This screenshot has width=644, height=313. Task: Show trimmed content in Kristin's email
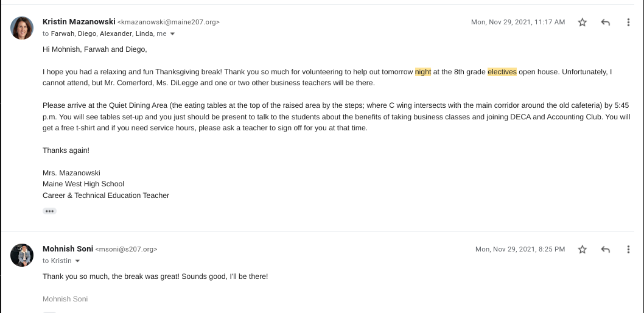49,211
